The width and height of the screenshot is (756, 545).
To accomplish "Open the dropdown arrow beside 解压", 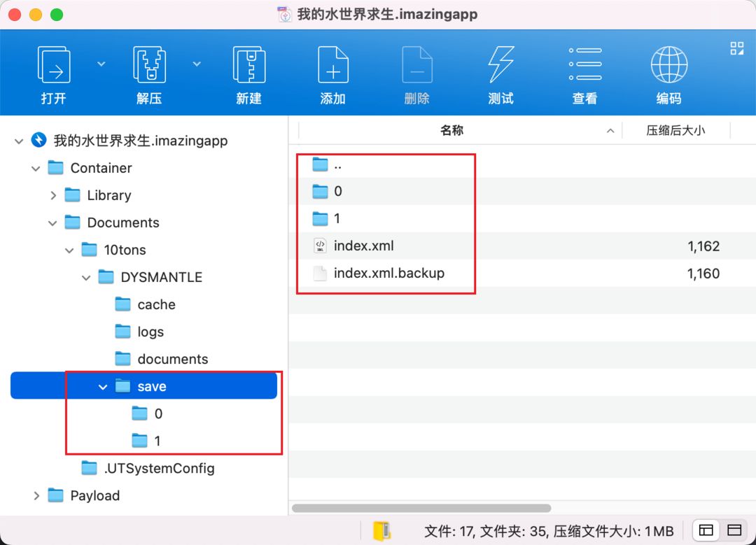I will coord(197,64).
